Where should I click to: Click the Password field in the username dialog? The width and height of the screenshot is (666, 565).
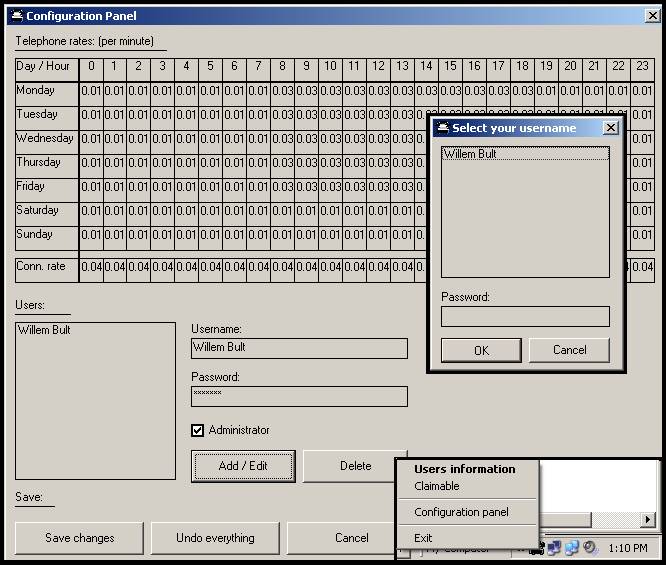(x=525, y=316)
